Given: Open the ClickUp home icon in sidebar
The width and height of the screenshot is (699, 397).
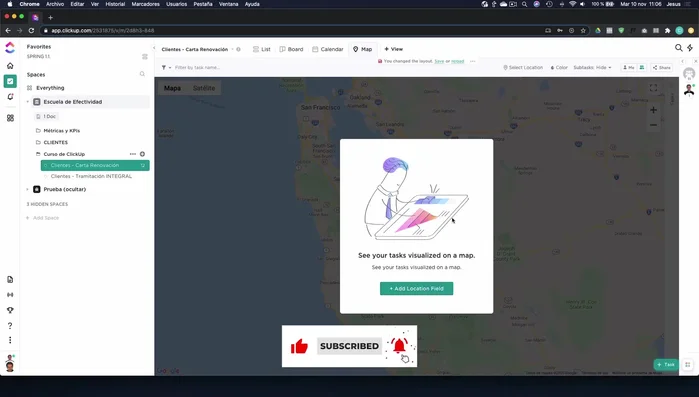Looking at the screenshot, I should coord(10,65).
